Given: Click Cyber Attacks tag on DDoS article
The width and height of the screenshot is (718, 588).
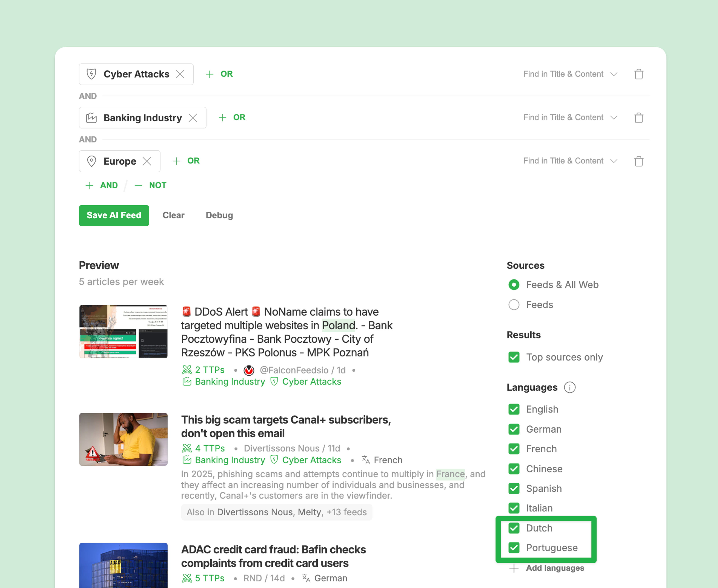Looking at the screenshot, I should [x=306, y=382].
